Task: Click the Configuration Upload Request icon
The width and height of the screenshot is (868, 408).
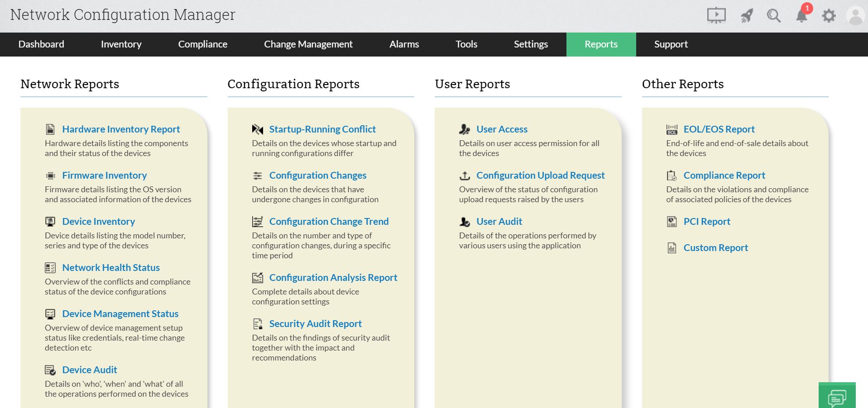Action: click(464, 176)
